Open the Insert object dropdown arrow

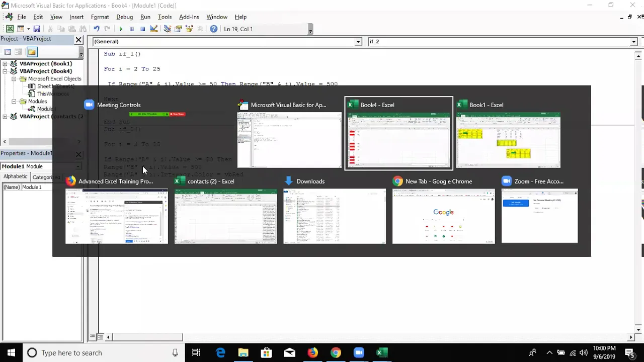point(28,29)
